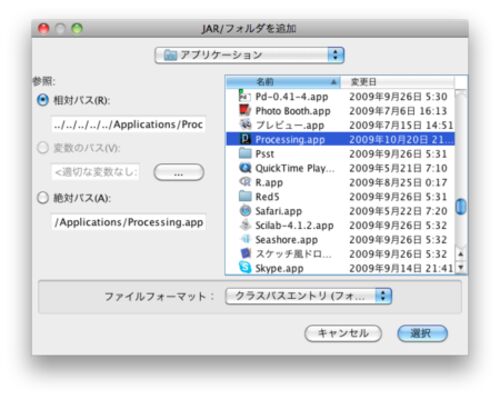Select the Pd-0.41-4.app file name

coord(292,97)
